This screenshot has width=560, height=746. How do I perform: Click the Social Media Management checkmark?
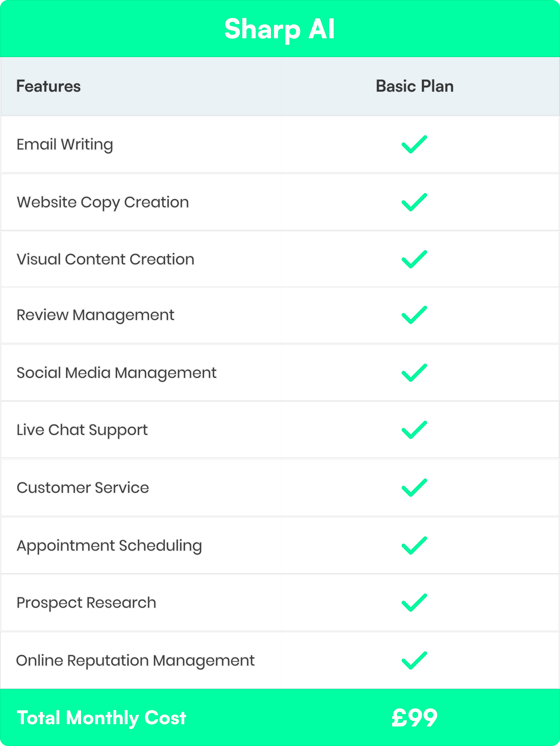[414, 373]
